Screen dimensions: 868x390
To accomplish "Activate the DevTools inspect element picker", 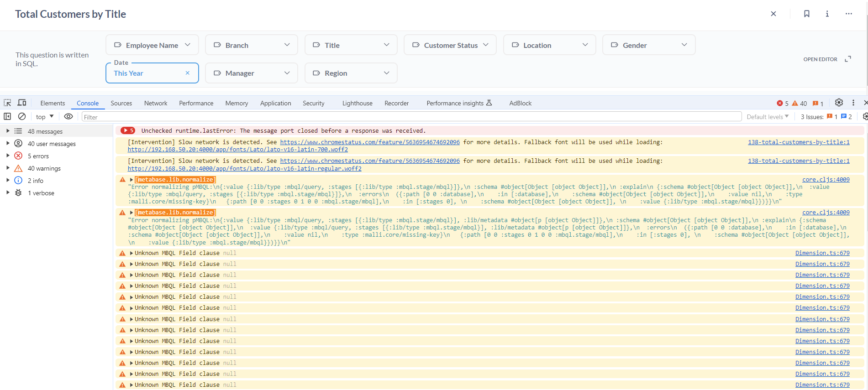I will [7, 103].
